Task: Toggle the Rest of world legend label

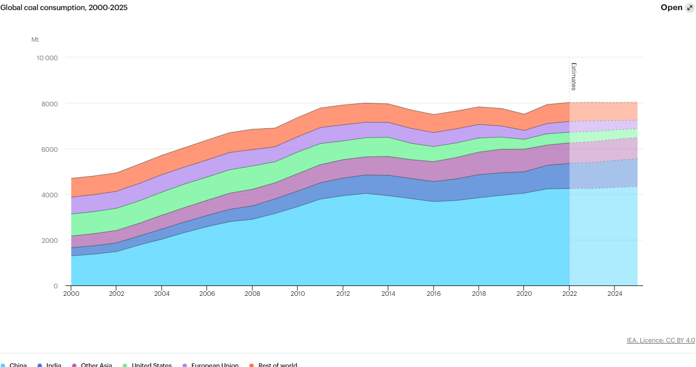Action: [277, 365]
